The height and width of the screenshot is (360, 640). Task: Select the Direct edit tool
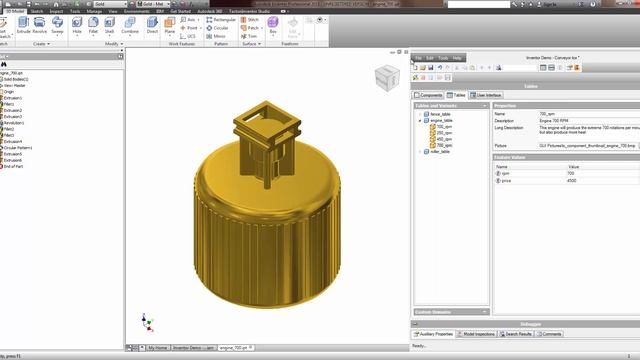point(152,25)
